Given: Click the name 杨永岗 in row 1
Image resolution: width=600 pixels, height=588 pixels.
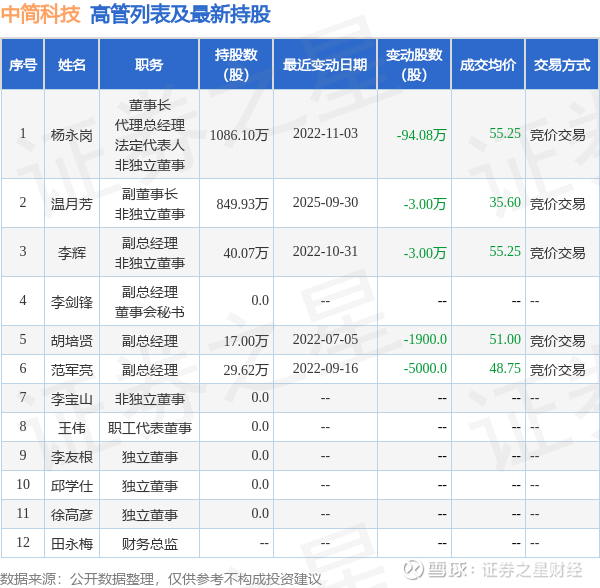Looking at the screenshot, I should 72,135.
